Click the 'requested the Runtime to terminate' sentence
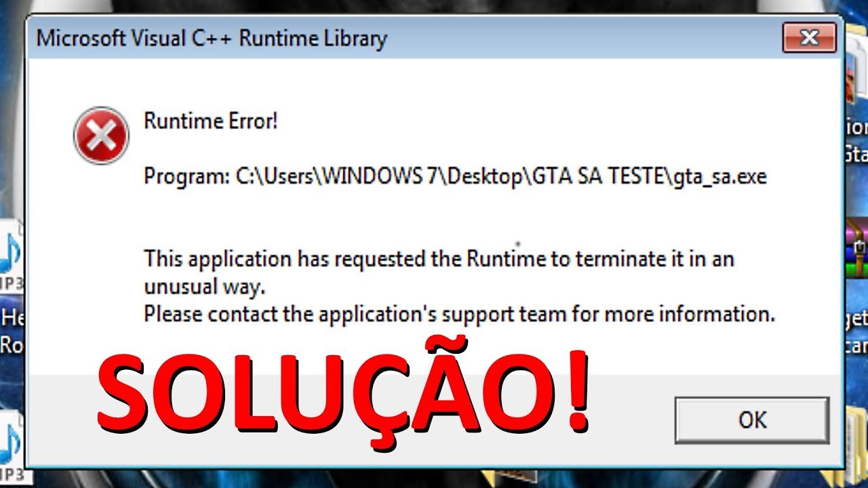This screenshot has width=868, height=488. [439, 259]
